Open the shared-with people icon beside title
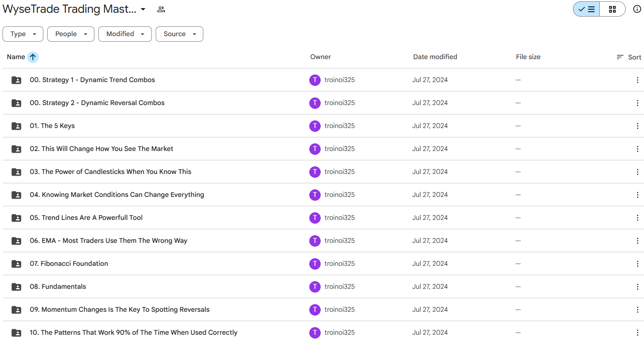The width and height of the screenshot is (644, 339). click(161, 9)
